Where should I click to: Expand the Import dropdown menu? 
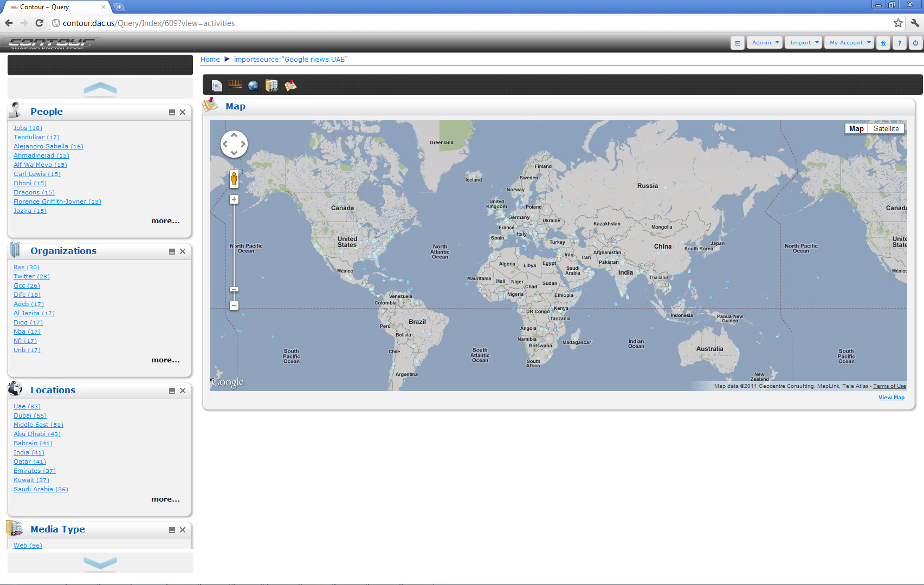[x=804, y=43]
